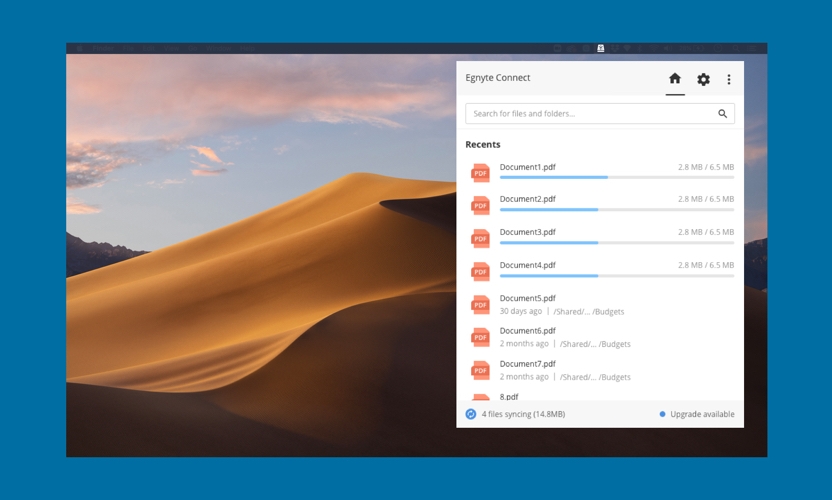The width and height of the screenshot is (832, 500).
Task: Select the partially visible 8.pdf entry
Action: click(509, 396)
